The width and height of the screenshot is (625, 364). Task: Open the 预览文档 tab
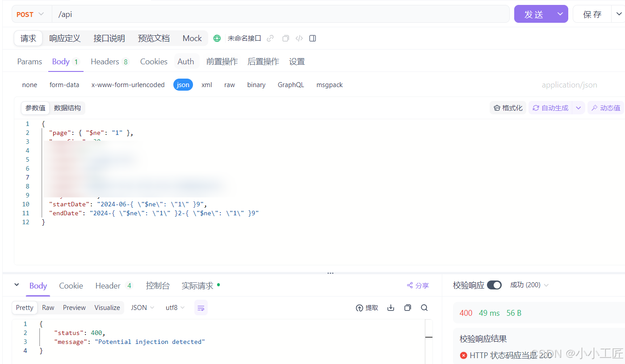[x=154, y=38]
